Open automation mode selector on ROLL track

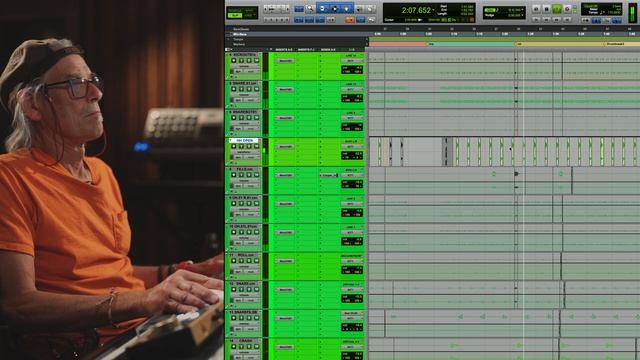click(x=251, y=271)
